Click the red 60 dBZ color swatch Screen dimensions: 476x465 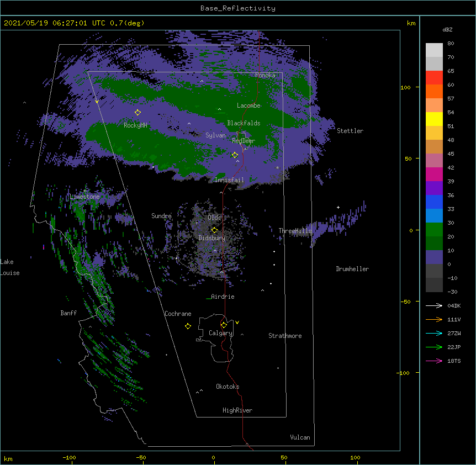[x=434, y=78]
